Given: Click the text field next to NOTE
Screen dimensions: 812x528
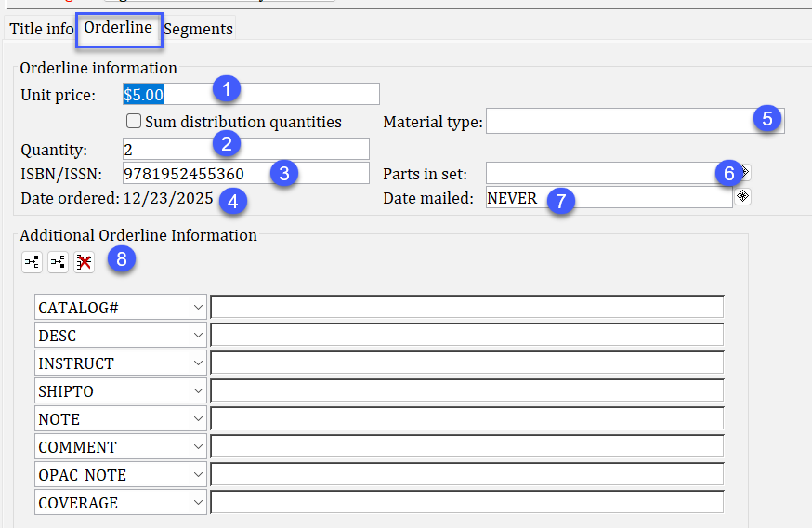Looking at the screenshot, I should click(x=466, y=419).
